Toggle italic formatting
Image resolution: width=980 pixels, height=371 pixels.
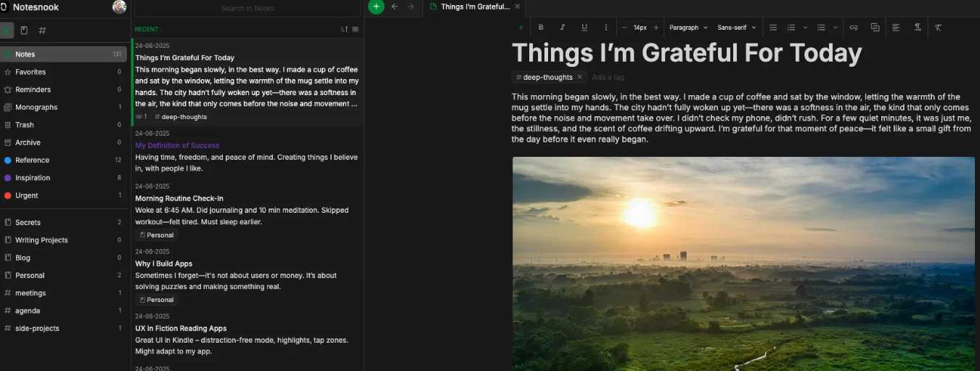pos(563,28)
